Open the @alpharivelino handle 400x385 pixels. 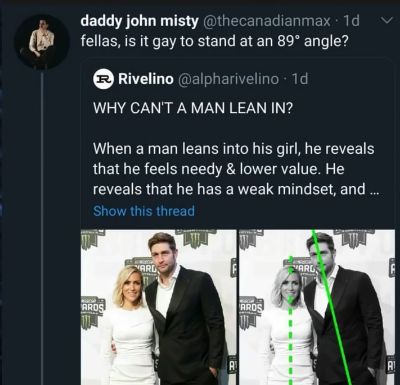pyautogui.click(x=229, y=79)
